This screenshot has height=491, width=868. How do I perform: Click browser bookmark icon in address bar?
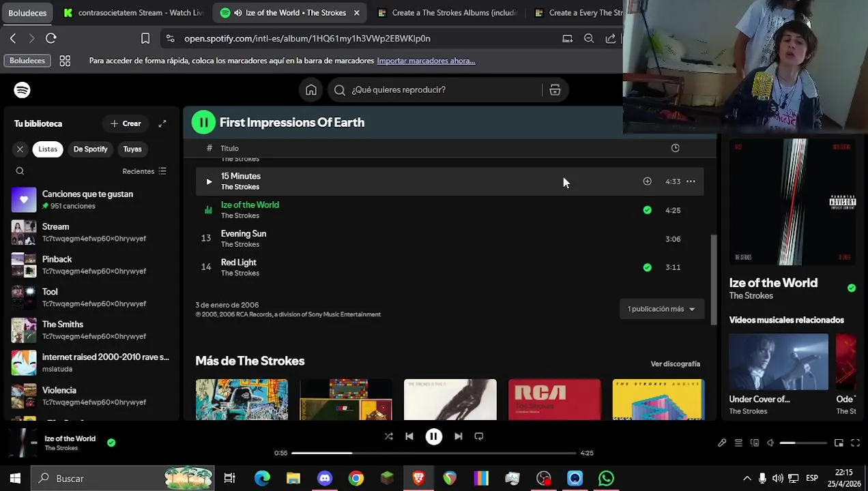click(145, 39)
